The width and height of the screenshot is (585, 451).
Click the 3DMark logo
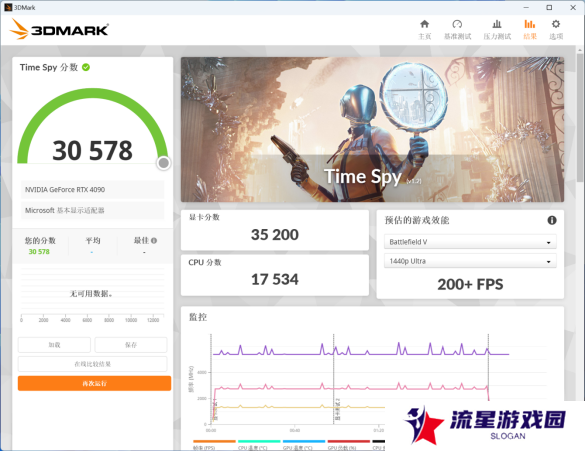click(59, 29)
